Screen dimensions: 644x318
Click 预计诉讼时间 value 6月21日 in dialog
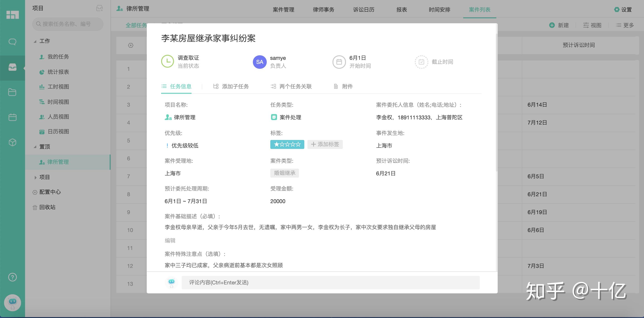[386, 173]
